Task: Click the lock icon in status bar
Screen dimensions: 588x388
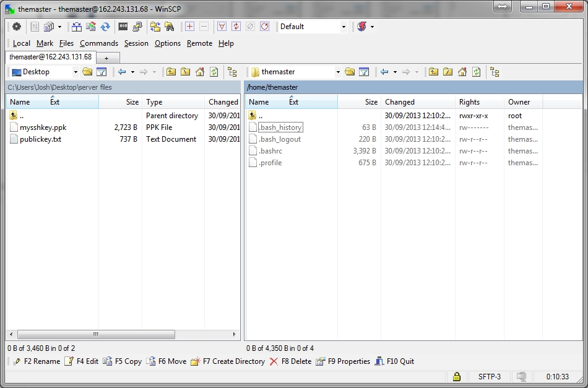Action: pyautogui.click(x=456, y=376)
